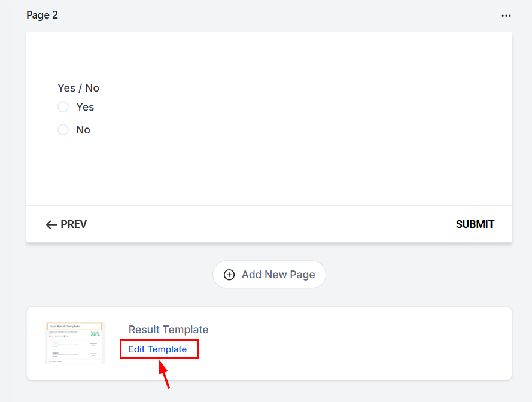This screenshot has width=532, height=402.
Task: Click the plus circle icon for new page
Action: [229, 275]
